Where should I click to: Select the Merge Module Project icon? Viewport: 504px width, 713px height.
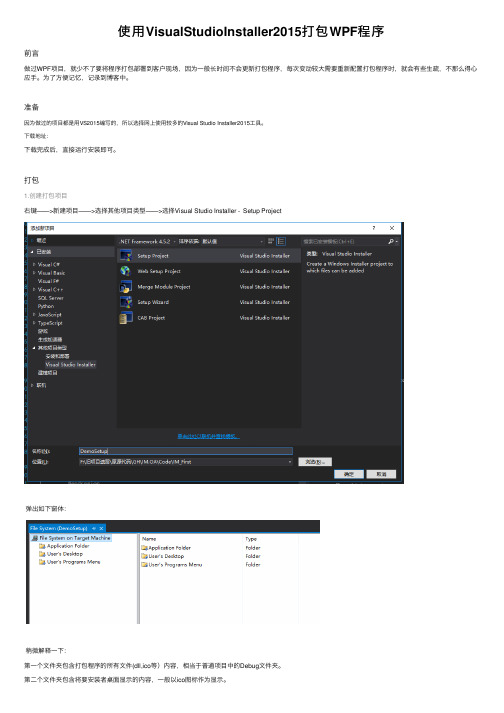(126, 287)
